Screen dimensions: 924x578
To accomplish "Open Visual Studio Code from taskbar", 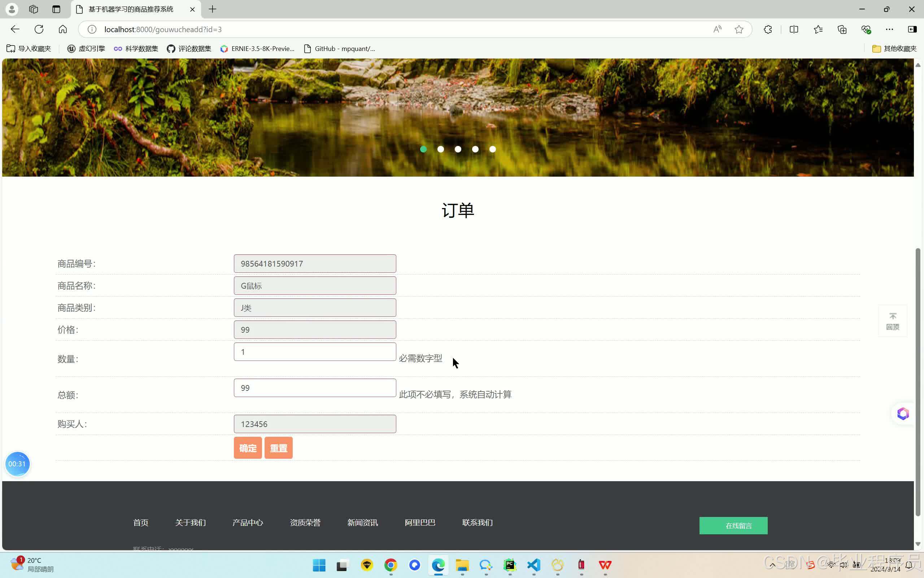I will (534, 565).
